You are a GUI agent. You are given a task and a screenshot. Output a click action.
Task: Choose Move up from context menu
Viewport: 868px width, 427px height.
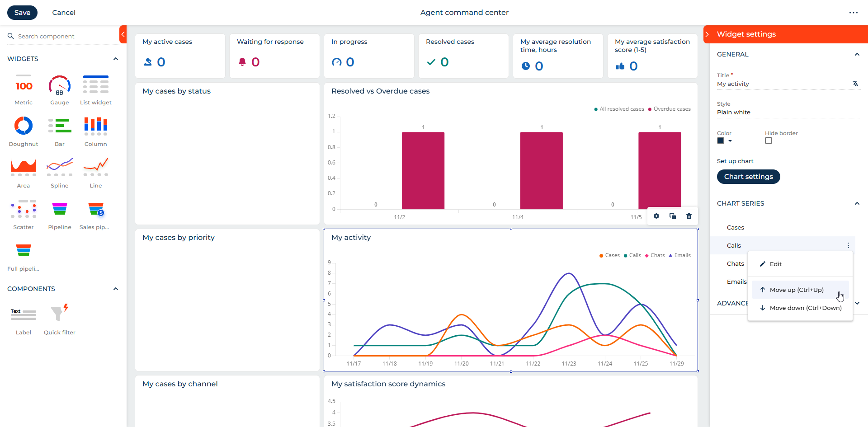tap(797, 290)
